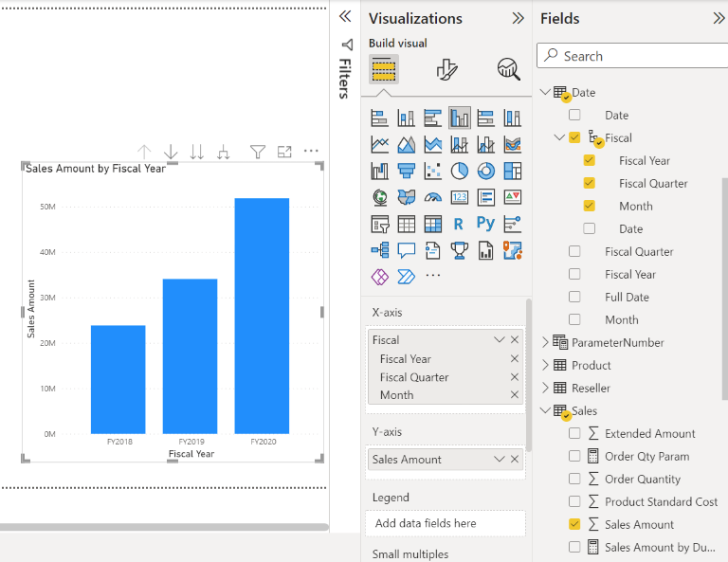The image size is (728, 562).
Task: Click the drill up arrow
Action: pos(144,152)
